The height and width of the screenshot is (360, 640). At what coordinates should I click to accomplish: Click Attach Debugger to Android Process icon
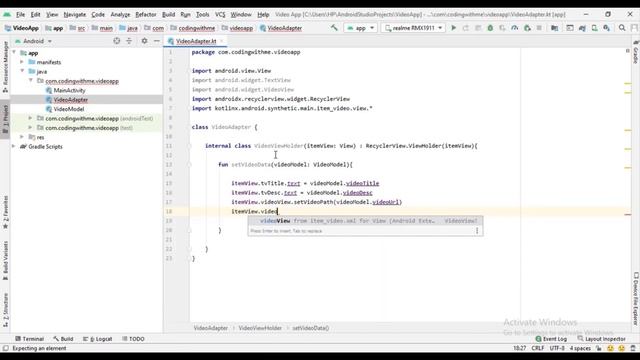coord(527,28)
